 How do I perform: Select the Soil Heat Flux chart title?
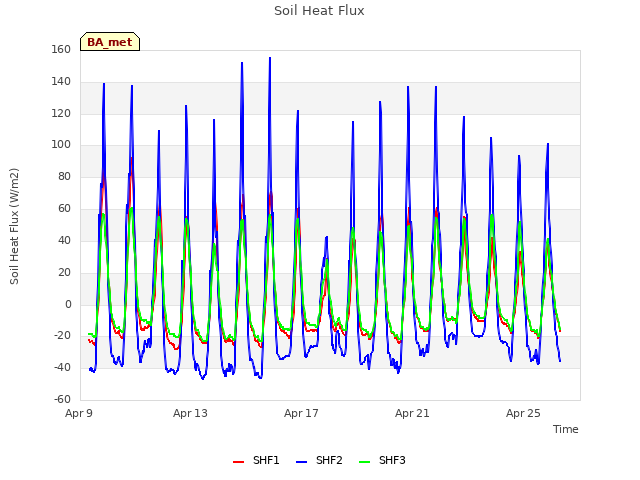(319, 11)
